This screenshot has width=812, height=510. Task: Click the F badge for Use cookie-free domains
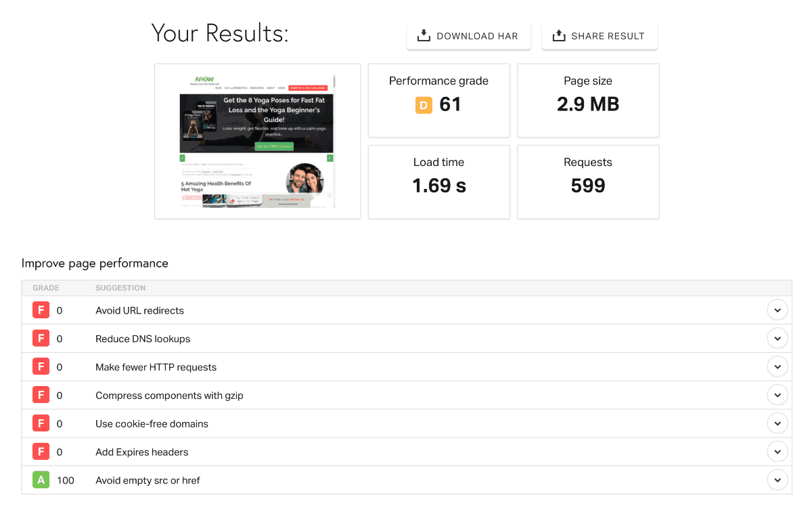(41, 424)
